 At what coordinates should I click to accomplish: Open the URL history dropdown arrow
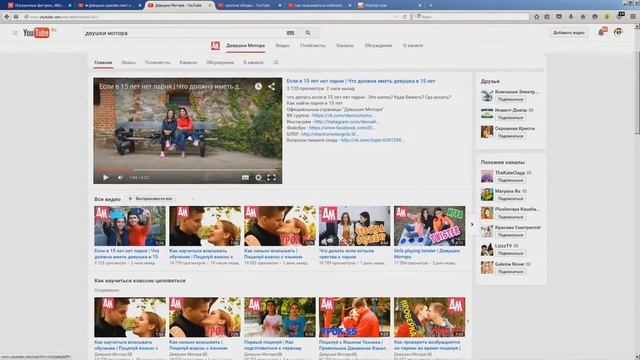396,17
